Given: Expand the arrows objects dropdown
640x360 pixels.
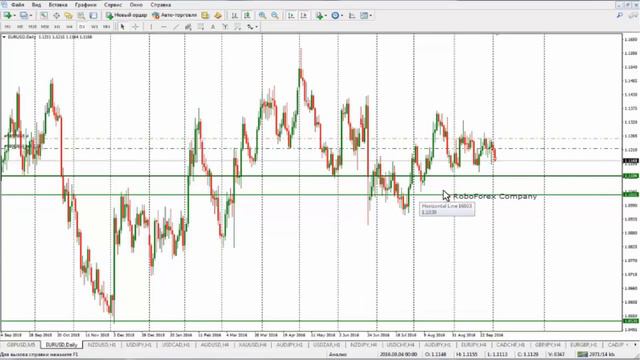Looking at the screenshot, I should [256, 27].
